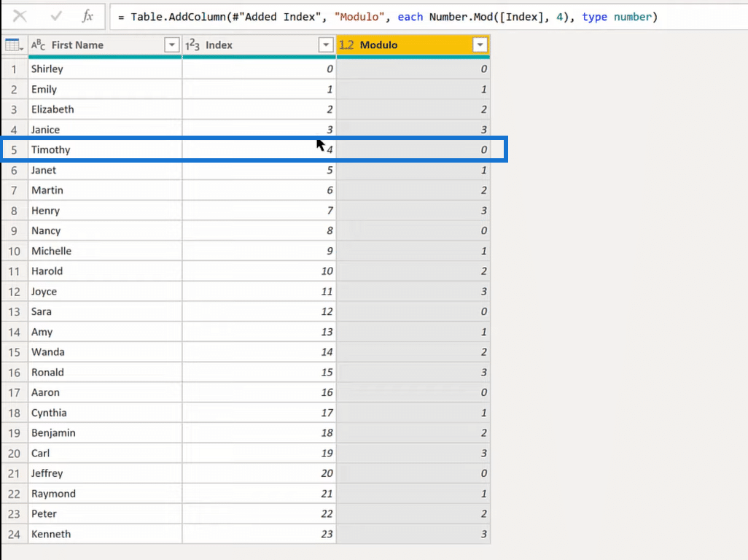Click the cell containing Michelle
Screen dimensions: 748x560
(x=105, y=251)
